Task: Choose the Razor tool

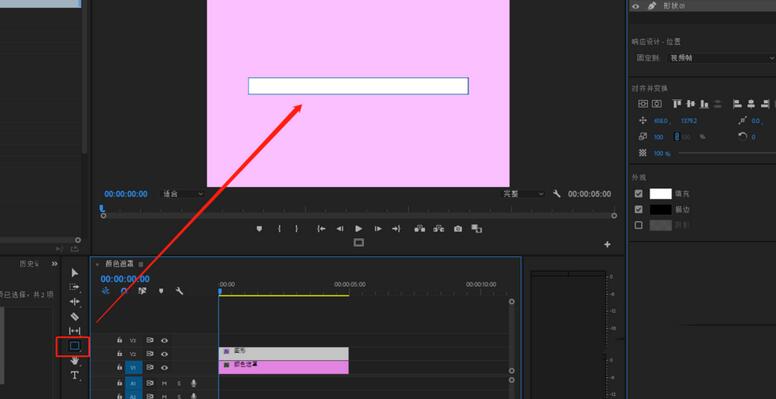Action: point(75,316)
